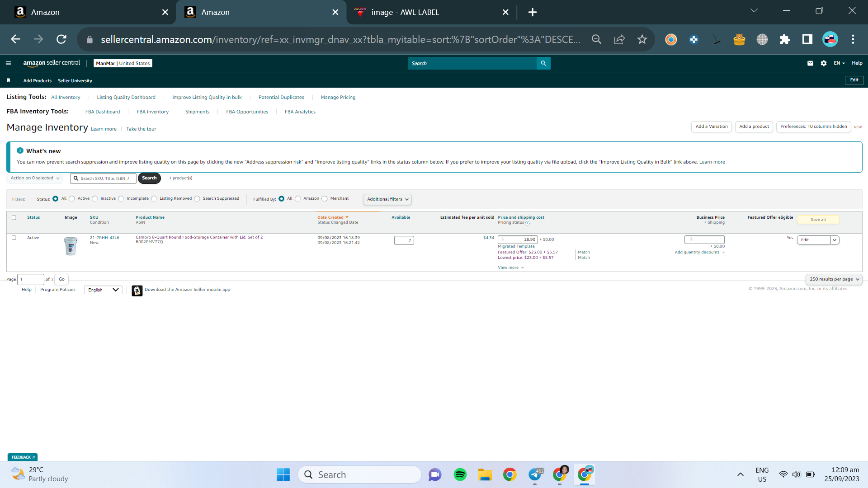The width and height of the screenshot is (868, 488).
Task: Open the All Inventory listing tool
Action: click(66, 98)
